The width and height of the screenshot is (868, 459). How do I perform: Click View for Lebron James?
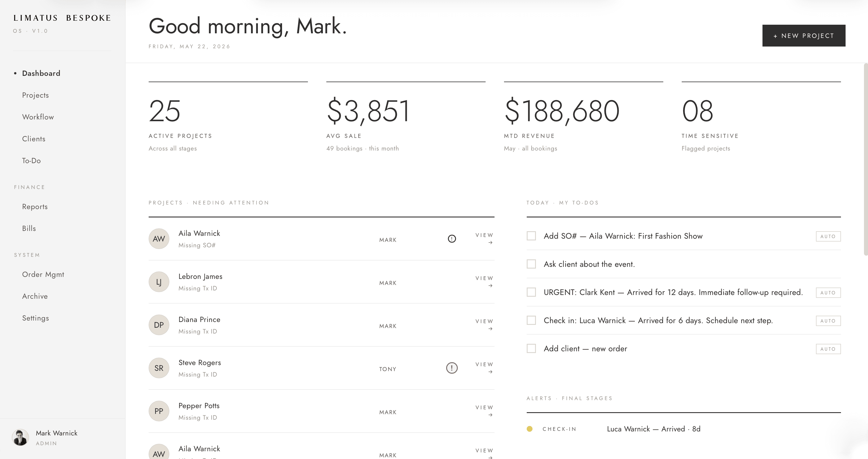pos(484,281)
